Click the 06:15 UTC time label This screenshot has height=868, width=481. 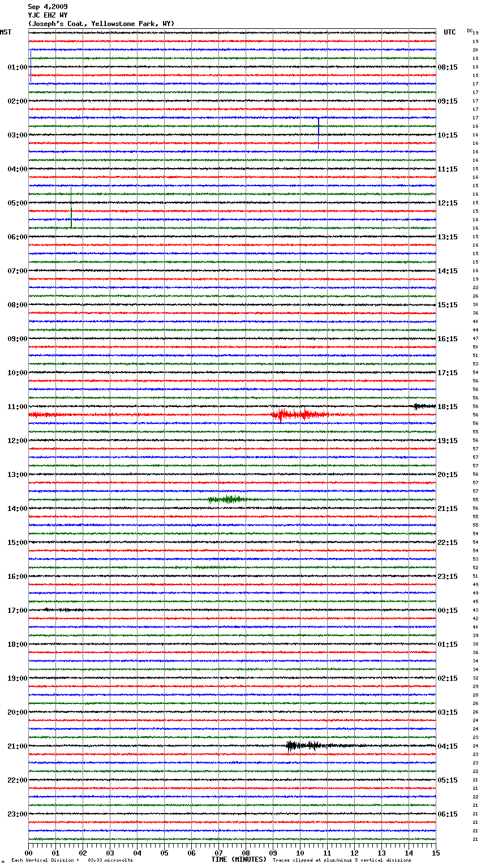448,814
